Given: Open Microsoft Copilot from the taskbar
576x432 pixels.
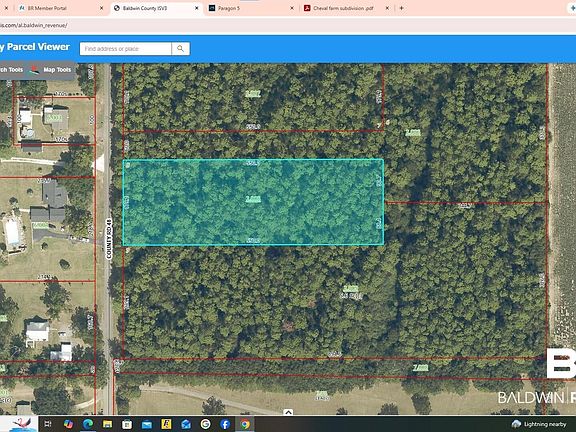Looking at the screenshot, I should 68,424.
